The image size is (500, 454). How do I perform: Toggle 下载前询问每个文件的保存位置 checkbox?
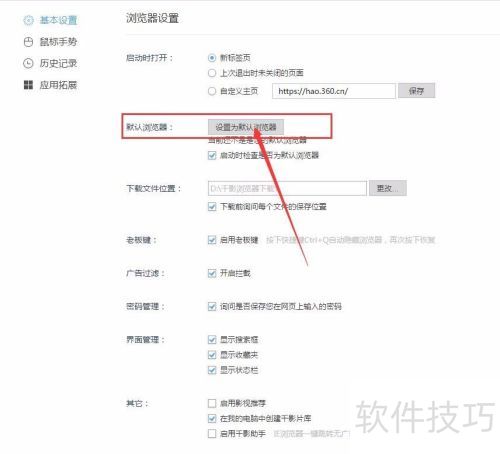tap(212, 207)
